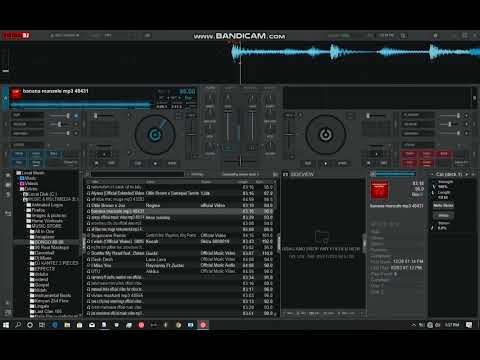Click the browser search field
The width and height of the screenshot is (480, 360).
[x=137, y=174]
